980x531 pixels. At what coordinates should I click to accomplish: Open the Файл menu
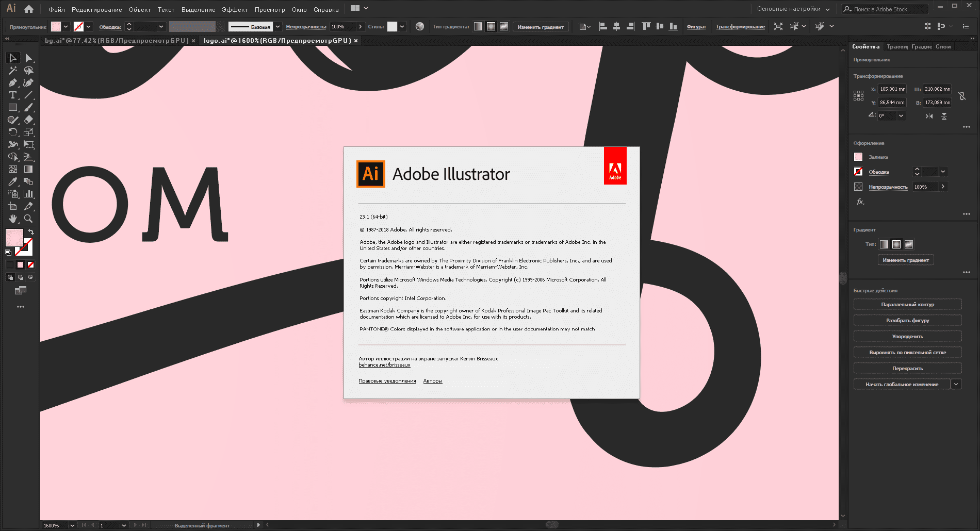click(57, 9)
